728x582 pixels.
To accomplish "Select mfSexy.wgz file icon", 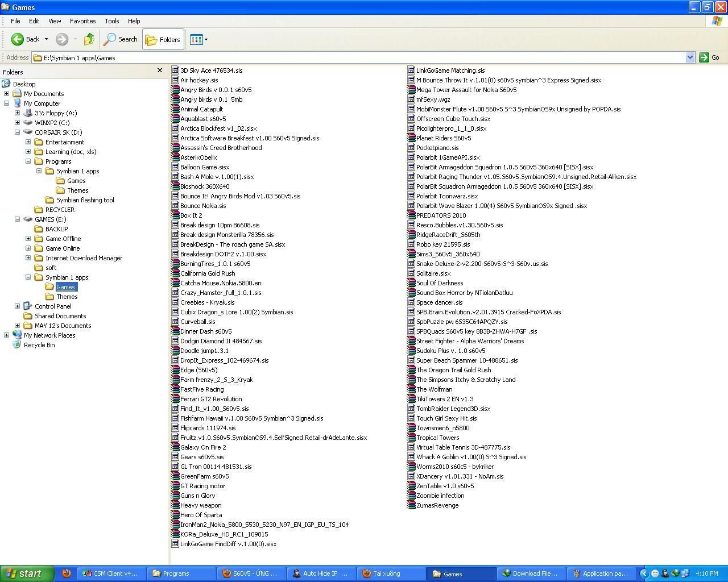I will tap(411, 99).
